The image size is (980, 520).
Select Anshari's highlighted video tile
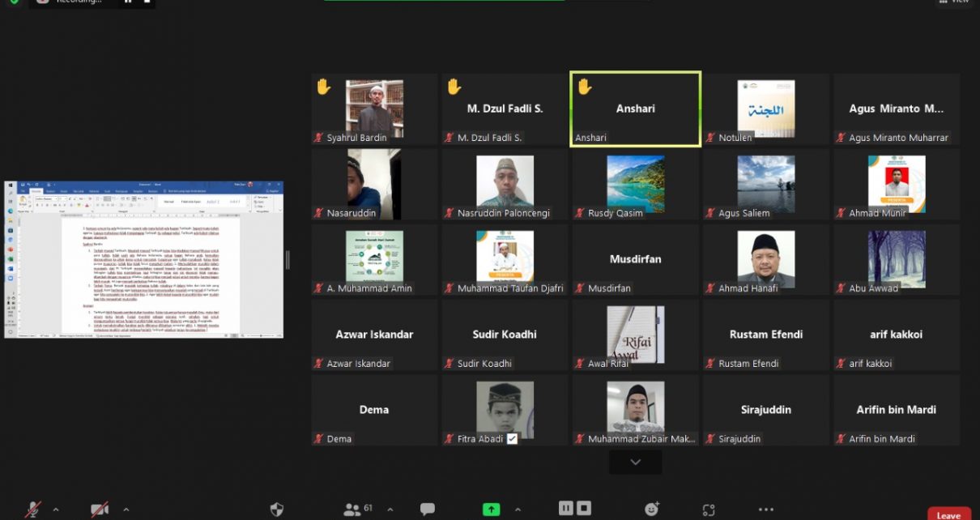coord(636,109)
